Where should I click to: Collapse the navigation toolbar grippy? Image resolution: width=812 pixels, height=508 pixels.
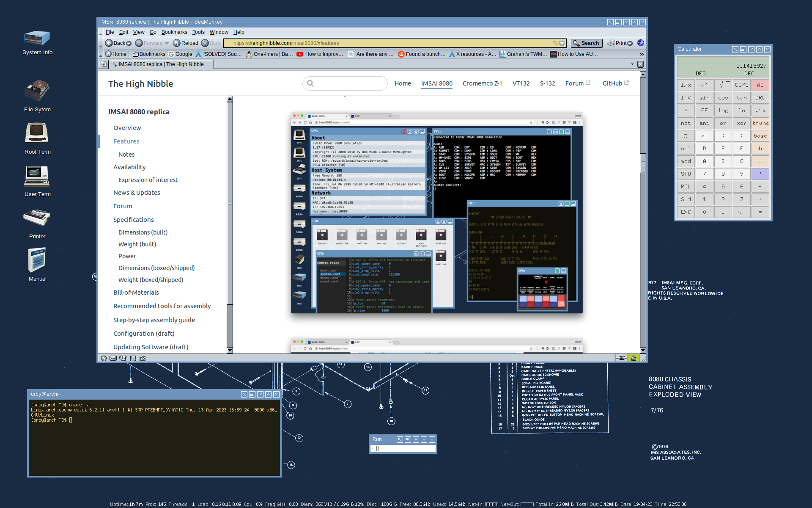click(x=101, y=43)
